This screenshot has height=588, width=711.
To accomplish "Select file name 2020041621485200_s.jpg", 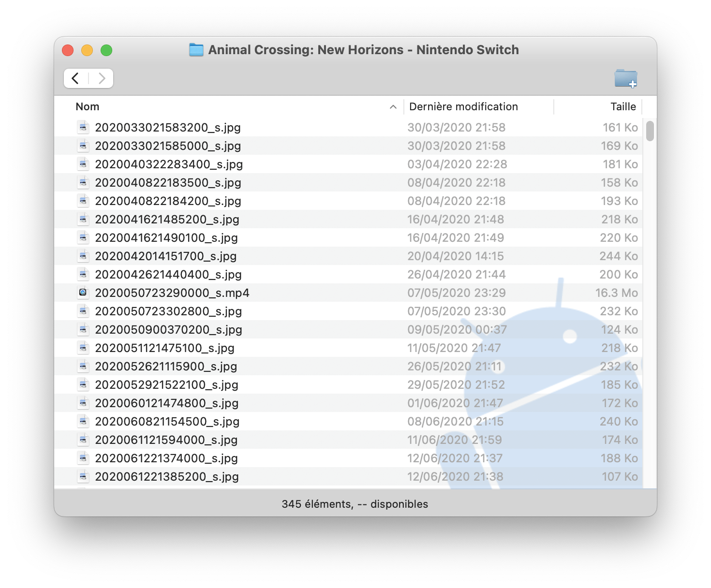I will pyautogui.click(x=167, y=220).
